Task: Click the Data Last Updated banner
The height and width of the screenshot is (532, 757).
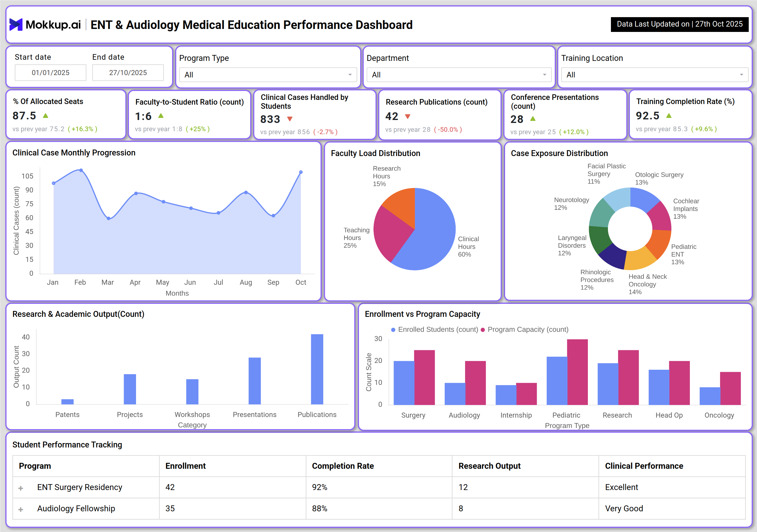Action: pos(680,24)
